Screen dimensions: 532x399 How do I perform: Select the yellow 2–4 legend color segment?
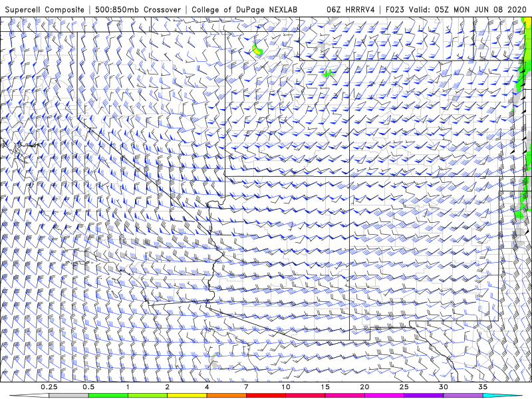click(187, 396)
